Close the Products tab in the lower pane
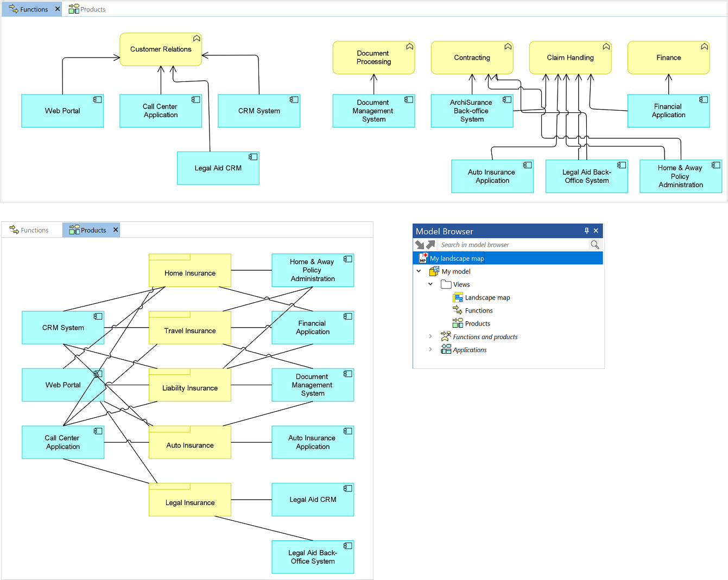 (x=116, y=230)
